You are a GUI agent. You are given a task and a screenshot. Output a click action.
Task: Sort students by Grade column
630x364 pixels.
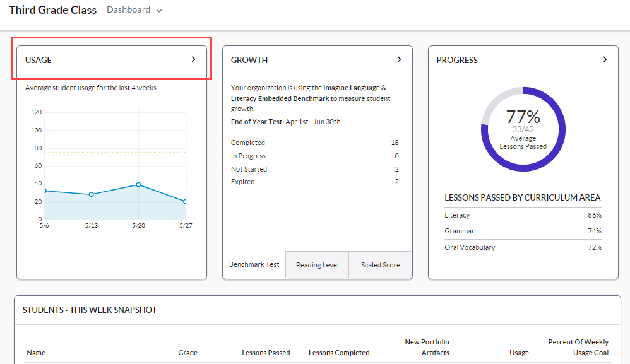[187, 353]
